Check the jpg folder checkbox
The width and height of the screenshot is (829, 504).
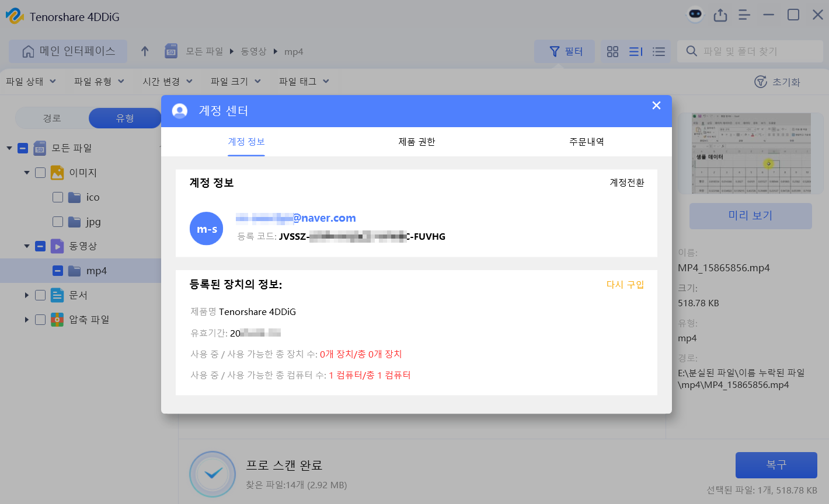click(x=58, y=222)
